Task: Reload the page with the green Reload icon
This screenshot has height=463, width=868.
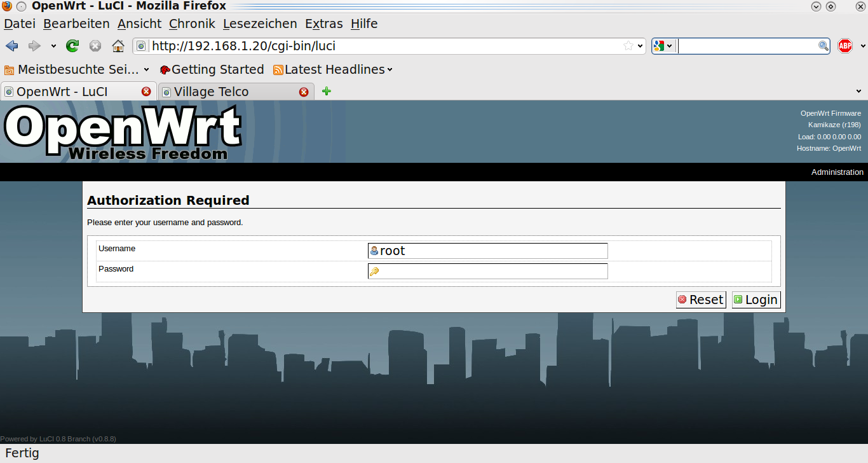Action: tap(72, 46)
